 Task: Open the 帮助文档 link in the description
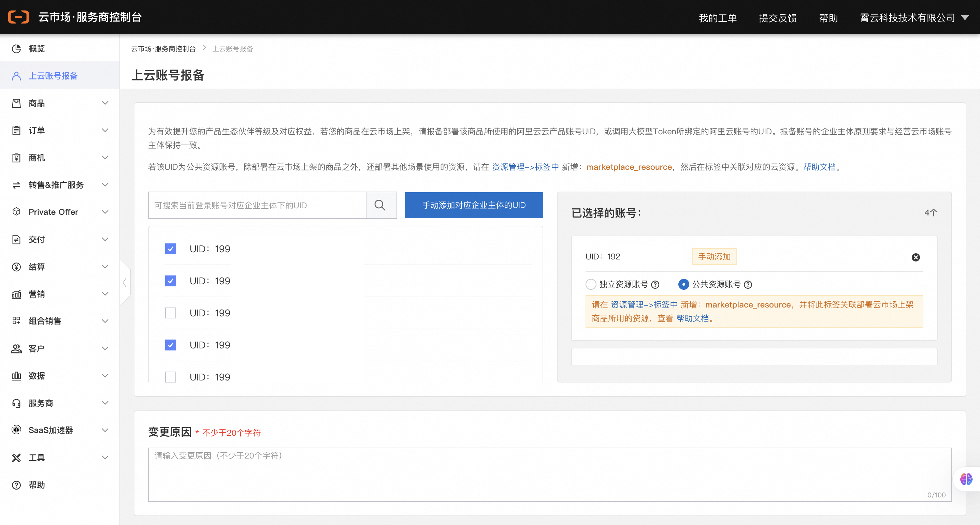[819, 167]
